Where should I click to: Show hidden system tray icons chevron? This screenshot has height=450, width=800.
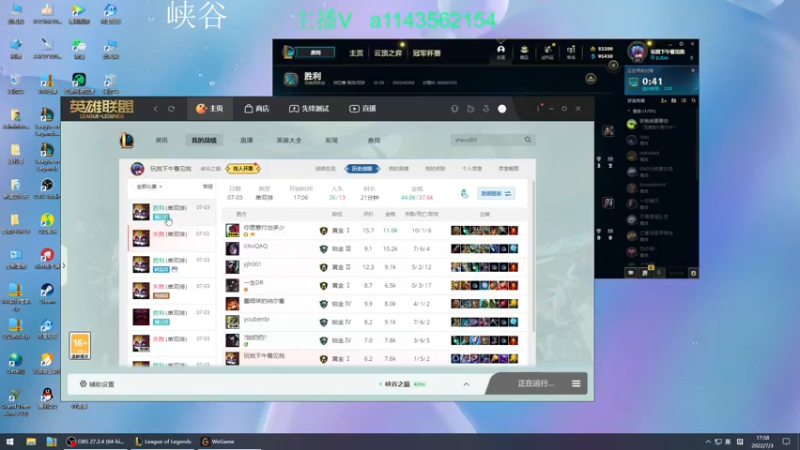(x=708, y=442)
